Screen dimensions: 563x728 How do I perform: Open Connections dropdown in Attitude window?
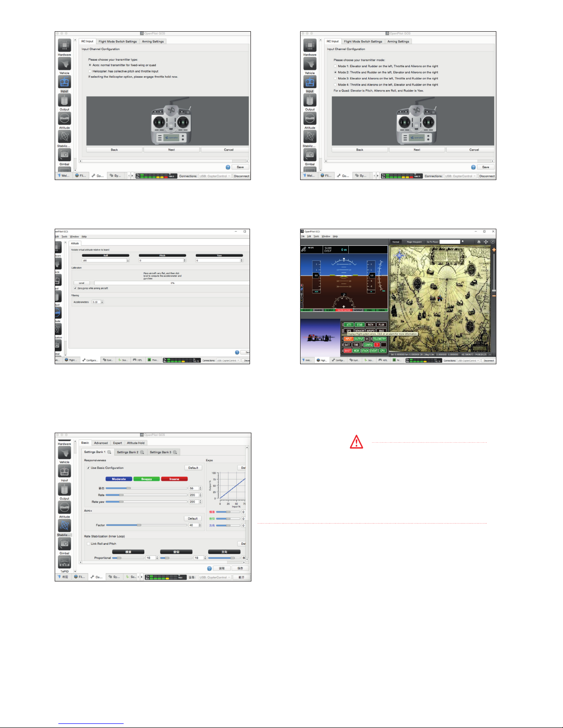click(x=228, y=361)
